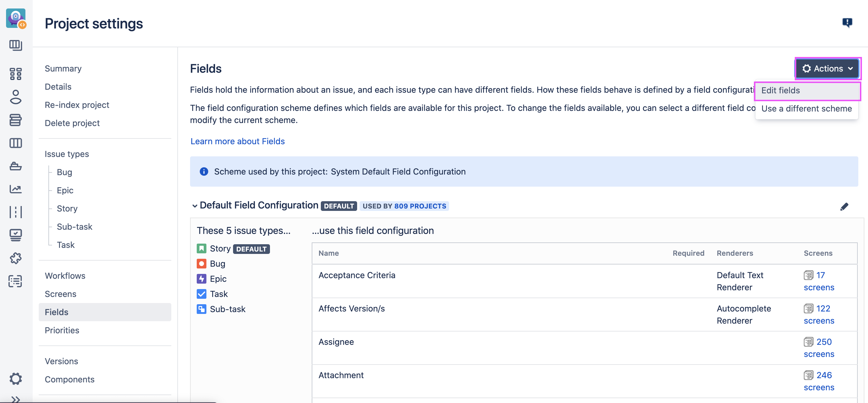The image size is (868, 403).
Task: Select Edit fields menu option
Action: 781,90
